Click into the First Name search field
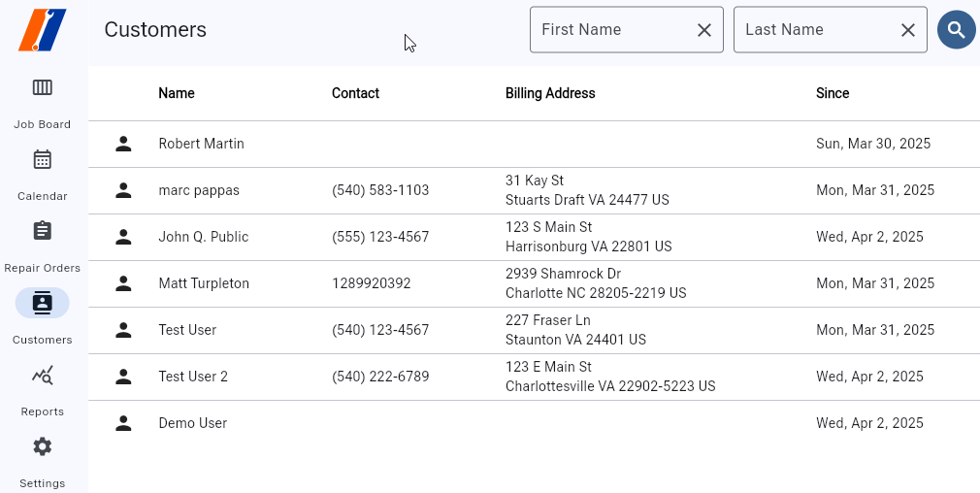 click(609, 30)
